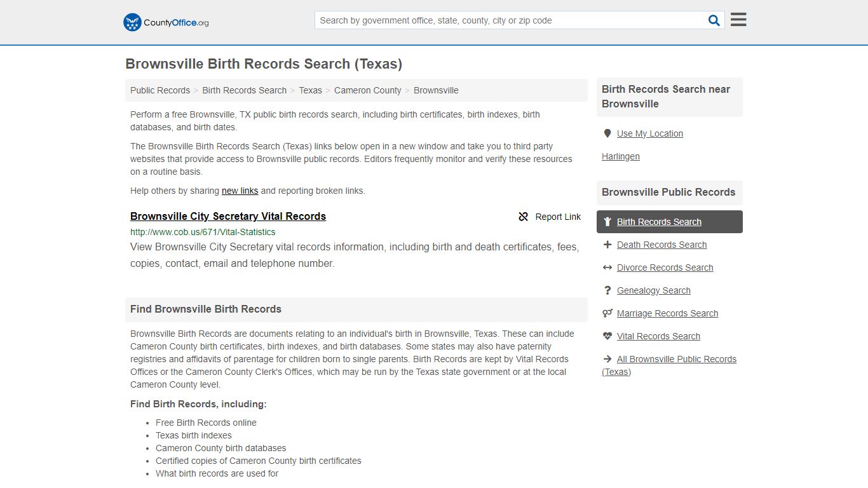Click the cob.us Vital-Statistics URL
Viewport: 868px width, 488px height.
click(x=203, y=232)
